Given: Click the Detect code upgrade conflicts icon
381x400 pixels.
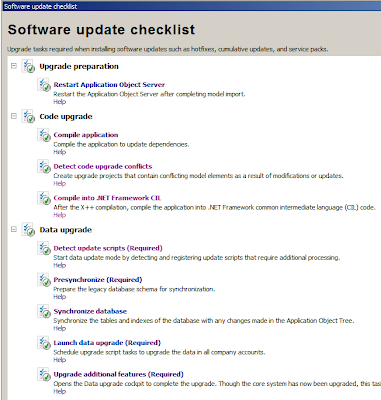Looking at the screenshot, I should point(44,166).
